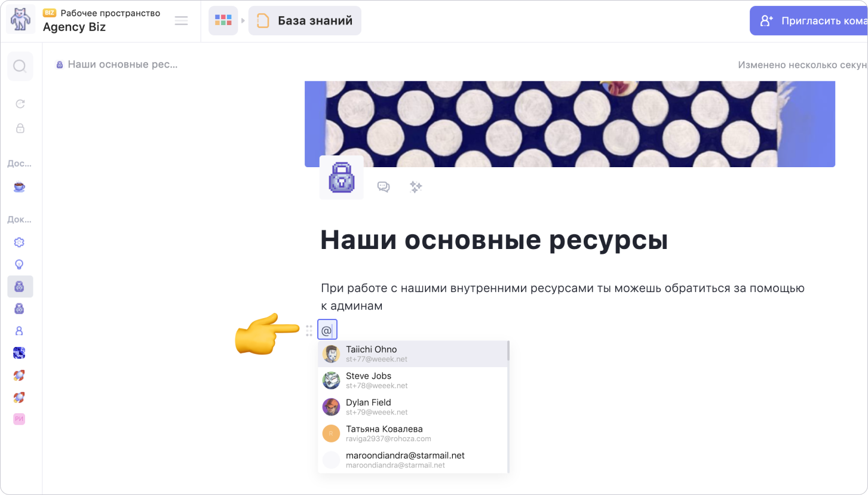
Task: Click the mention list scrollbar
Action: pos(508,351)
